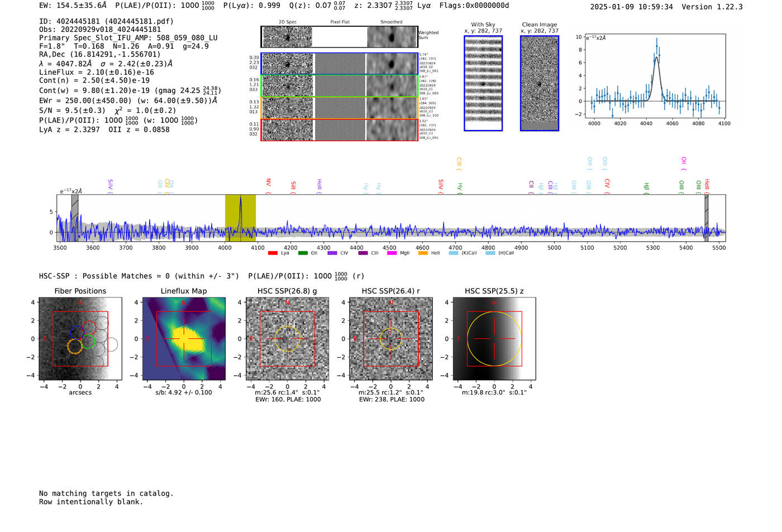Click the yellow aperture circle in HSC z image

[x=494, y=339]
